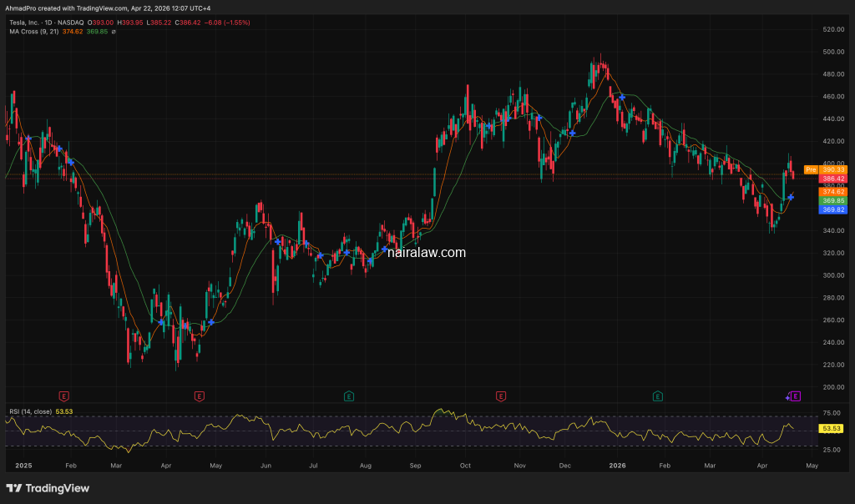The width and height of the screenshot is (855, 504).
Task: Click the red earnings marker near late April 2025
Action: [x=200, y=396]
